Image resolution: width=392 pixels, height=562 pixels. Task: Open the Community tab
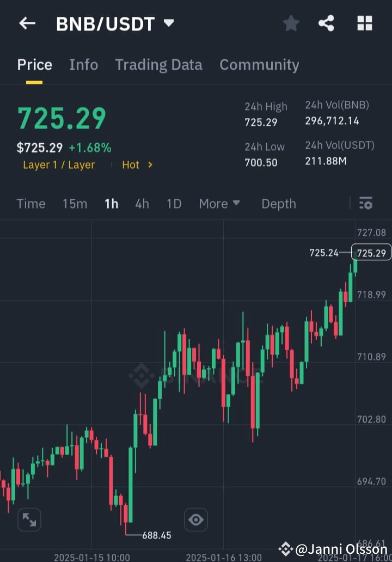click(x=259, y=64)
